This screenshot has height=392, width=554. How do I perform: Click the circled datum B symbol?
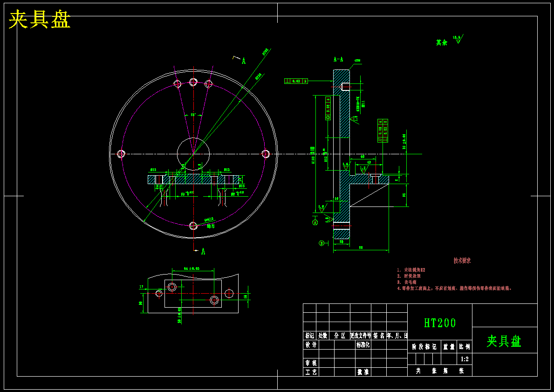[321, 243]
